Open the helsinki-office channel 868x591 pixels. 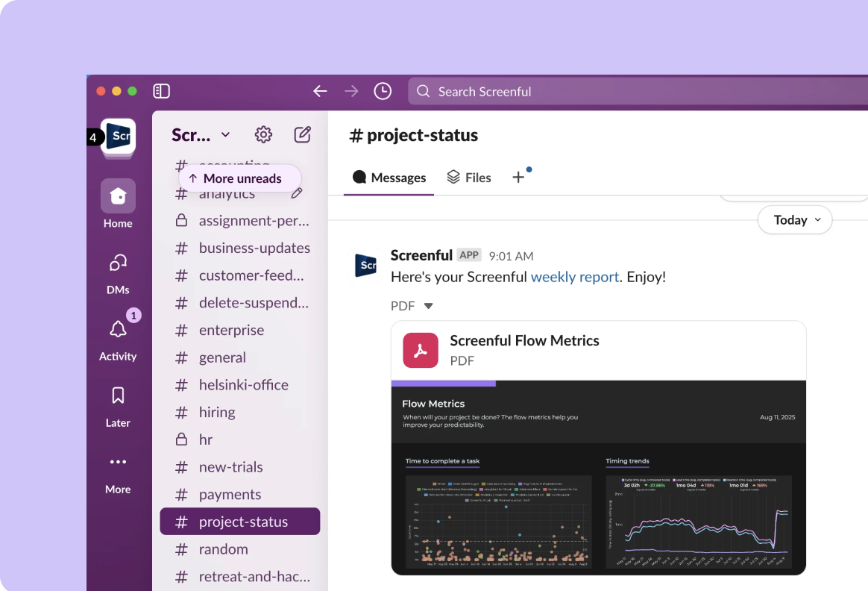239,384
